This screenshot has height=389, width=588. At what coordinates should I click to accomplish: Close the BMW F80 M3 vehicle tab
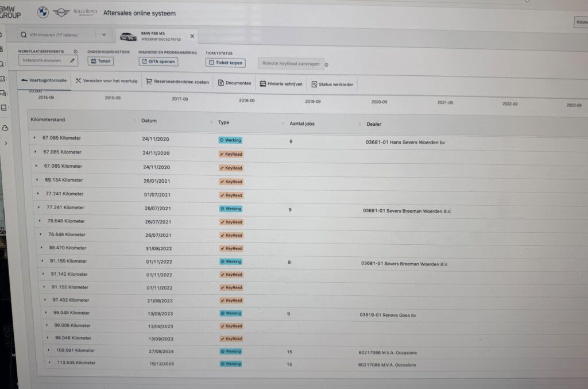pyautogui.click(x=192, y=36)
